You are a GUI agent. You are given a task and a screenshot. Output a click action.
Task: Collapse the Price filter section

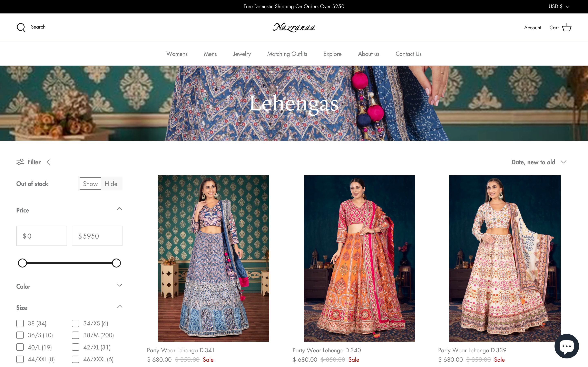pos(120,209)
